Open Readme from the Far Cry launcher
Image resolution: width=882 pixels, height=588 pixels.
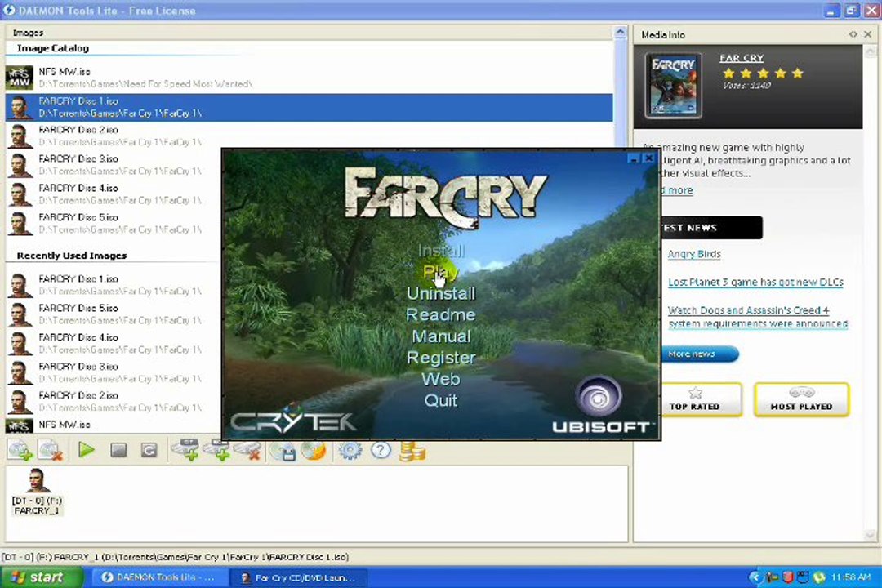pos(441,315)
